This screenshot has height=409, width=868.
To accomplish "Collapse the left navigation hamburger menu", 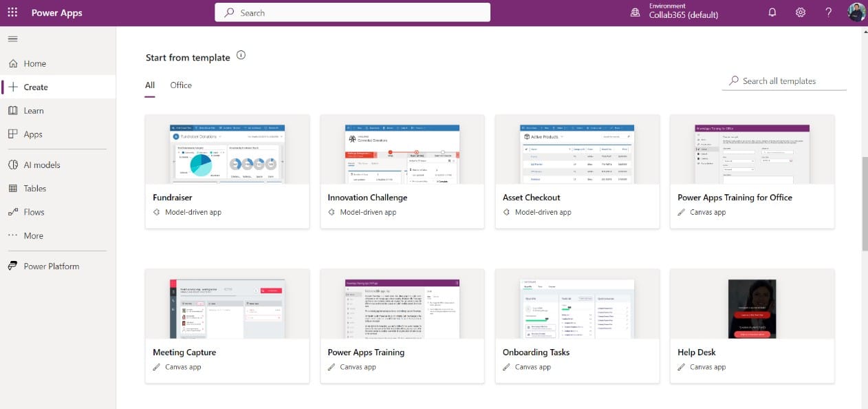I will (12, 39).
